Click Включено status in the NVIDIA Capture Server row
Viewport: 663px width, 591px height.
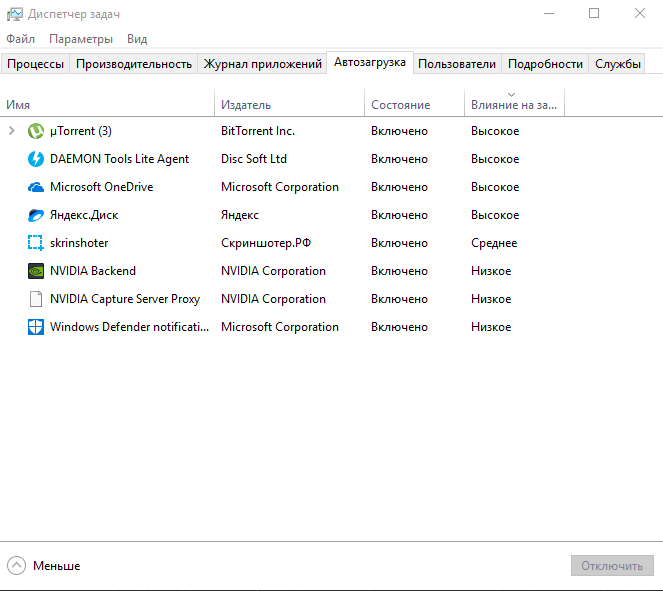point(400,299)
